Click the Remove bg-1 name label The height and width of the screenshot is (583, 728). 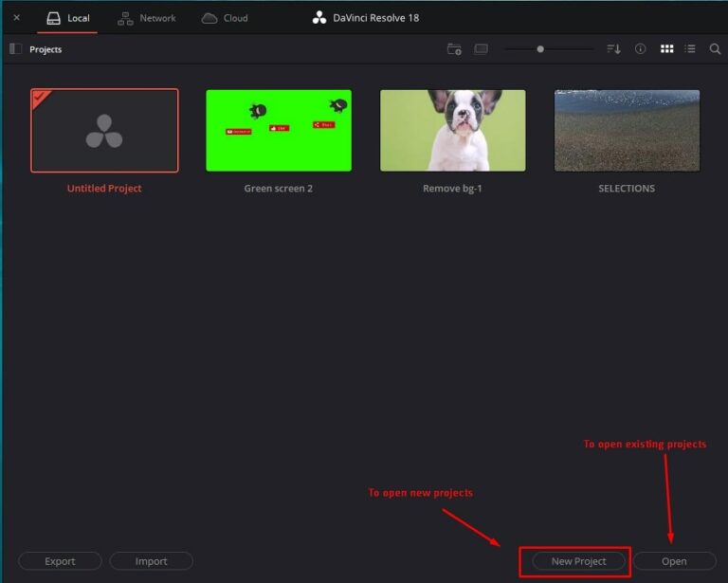coord(452,189)
